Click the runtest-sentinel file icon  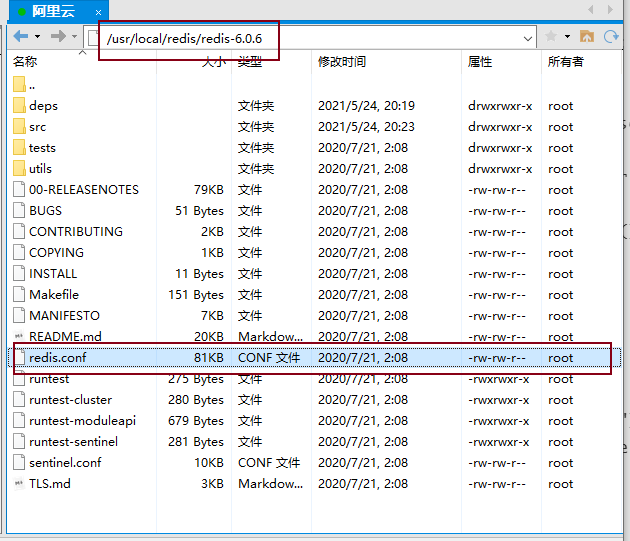point(19,441)
